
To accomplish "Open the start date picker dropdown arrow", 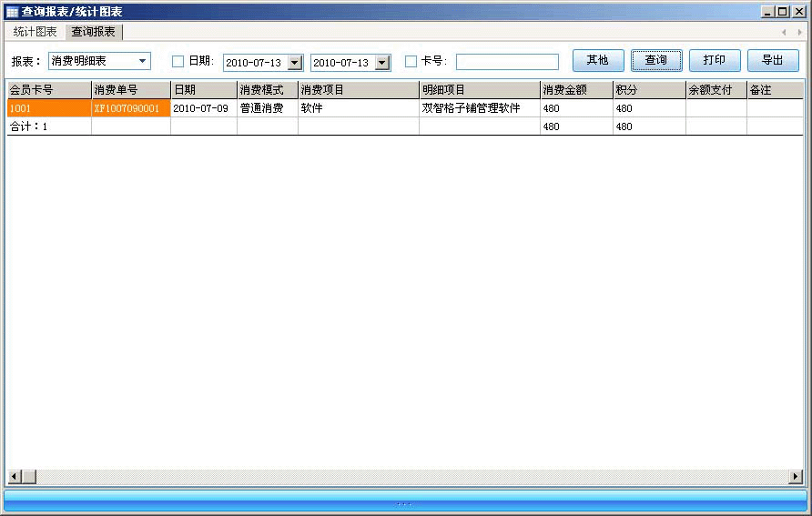I will (295, 63).
